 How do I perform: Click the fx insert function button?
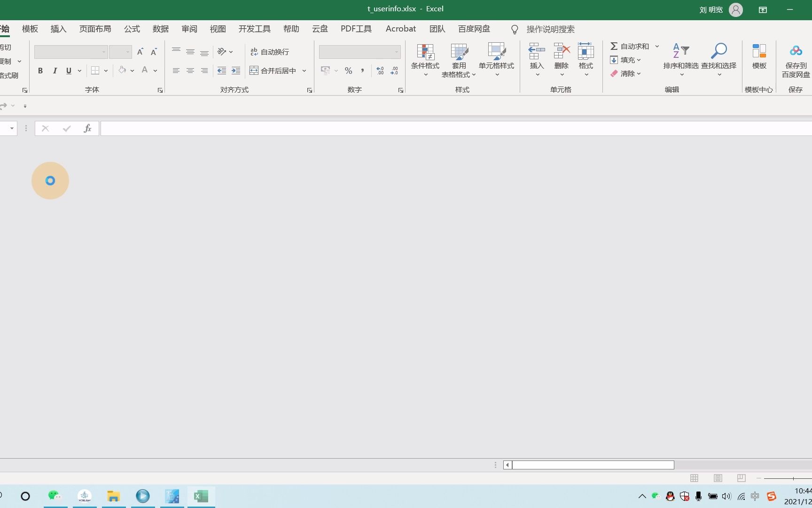click(87, 128)
